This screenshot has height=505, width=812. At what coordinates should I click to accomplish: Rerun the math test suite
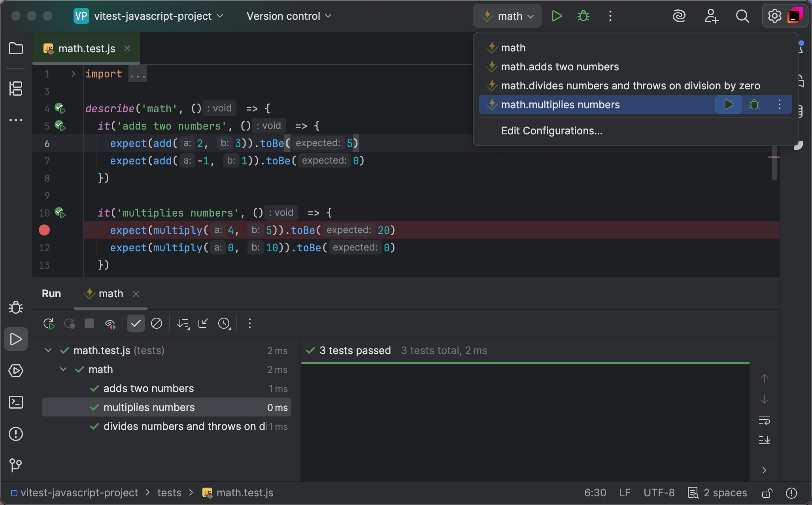pyautogui.click(x=48, y=323)
